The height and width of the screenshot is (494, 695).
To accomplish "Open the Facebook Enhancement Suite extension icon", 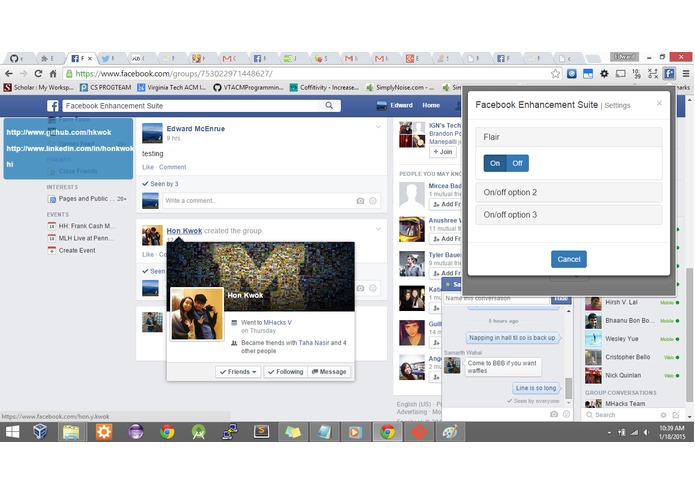I will tap(669, 74).
